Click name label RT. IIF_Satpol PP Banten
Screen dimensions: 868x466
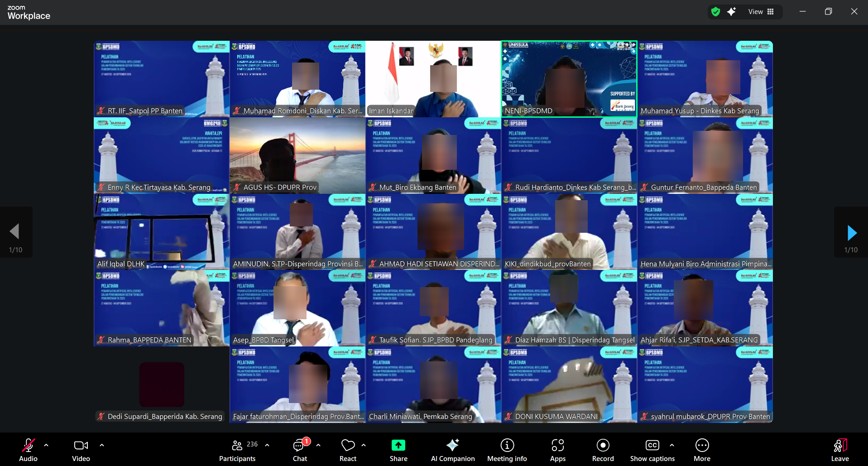[145, 111]
